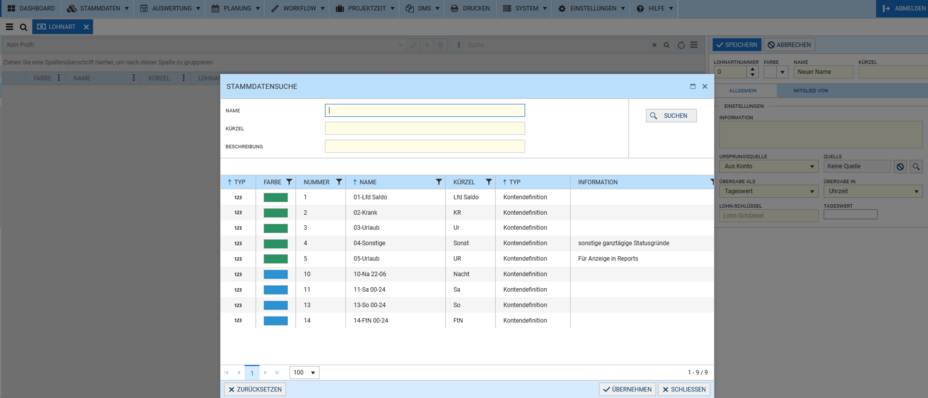Click the Name search input field
This screenshot has height=398, width=928.
coord(424,110)
